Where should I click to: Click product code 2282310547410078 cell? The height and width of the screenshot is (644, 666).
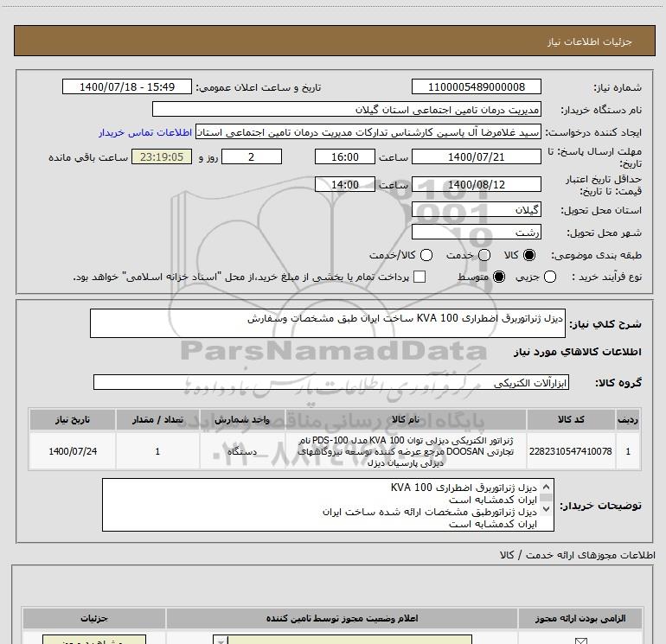pos(571,451)
